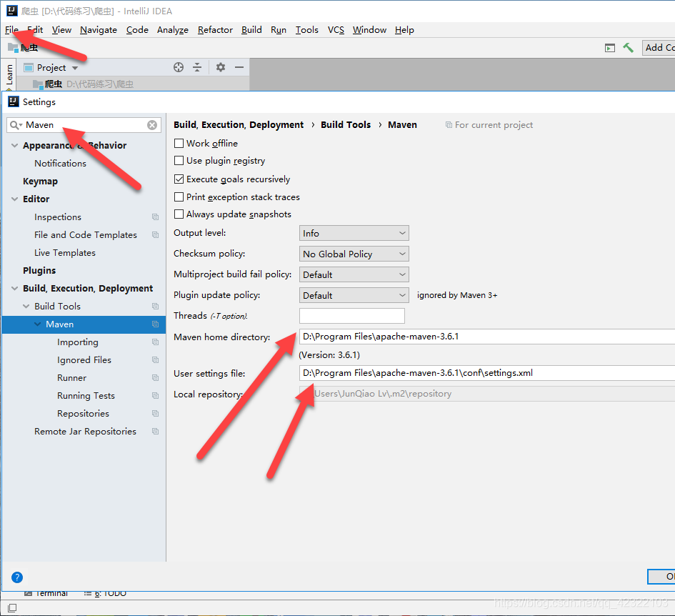Open the Terminal tool window
675x616 pixels.
pyautogui.click(x=46, y=594)
